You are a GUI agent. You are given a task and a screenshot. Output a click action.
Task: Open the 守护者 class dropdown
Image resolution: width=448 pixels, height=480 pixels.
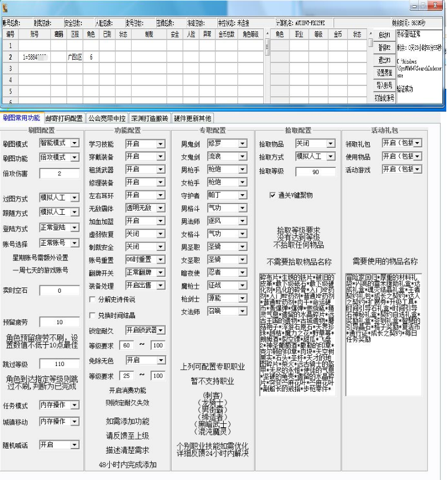tap(227, 195)
